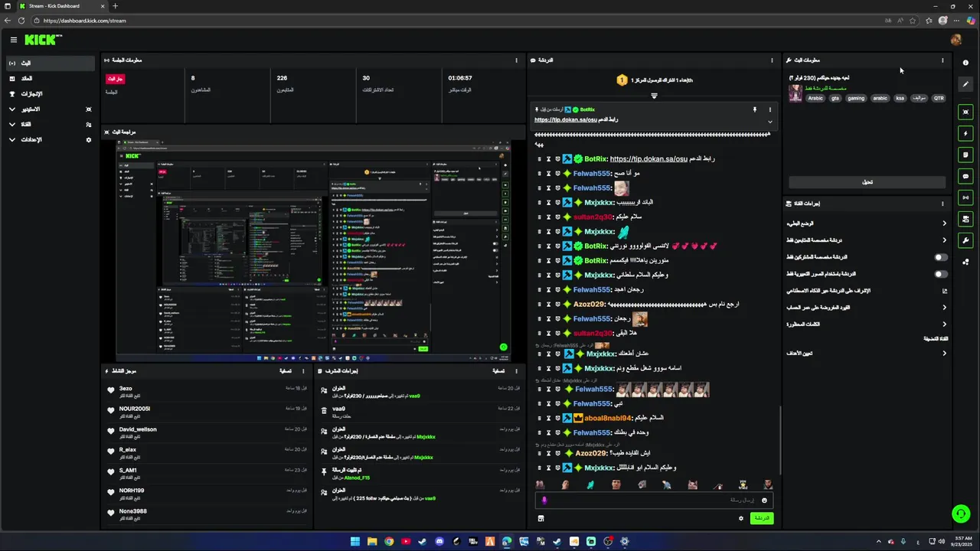The width and height of the screenshot is (980, 551).
Task: Click follower name David_wellson in activity feed
Action: tap(138, 429)
